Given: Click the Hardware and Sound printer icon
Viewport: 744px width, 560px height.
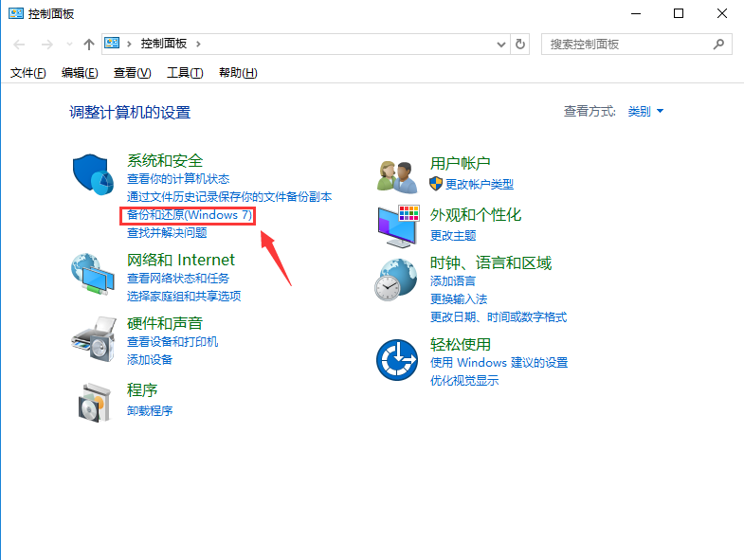Looking at the screenshot, I should pyautogui.click(x=93, y=335).
